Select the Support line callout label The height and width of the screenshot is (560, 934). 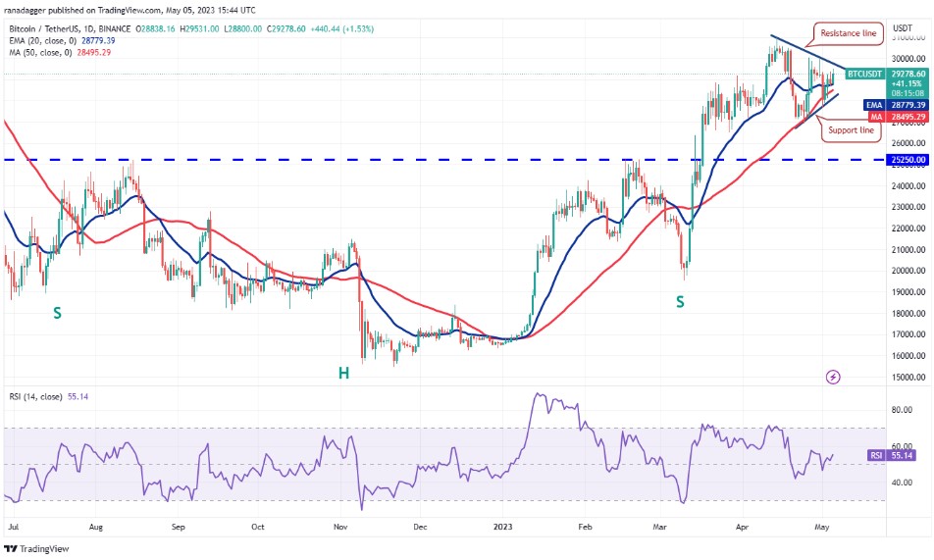[852, 129]
